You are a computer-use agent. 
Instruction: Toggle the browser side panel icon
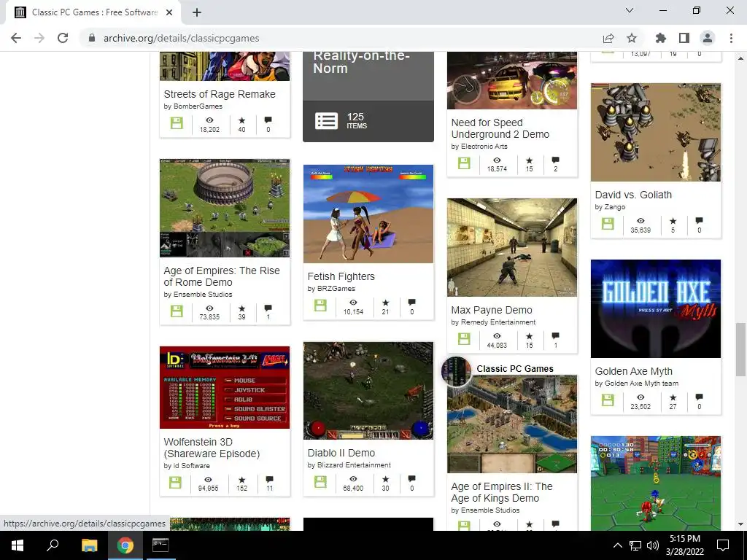[684, 38]
